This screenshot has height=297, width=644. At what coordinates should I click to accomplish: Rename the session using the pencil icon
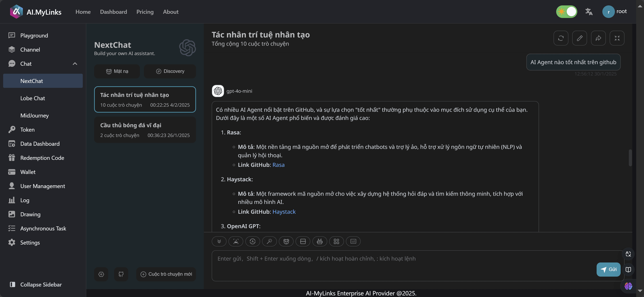(580, 38)
